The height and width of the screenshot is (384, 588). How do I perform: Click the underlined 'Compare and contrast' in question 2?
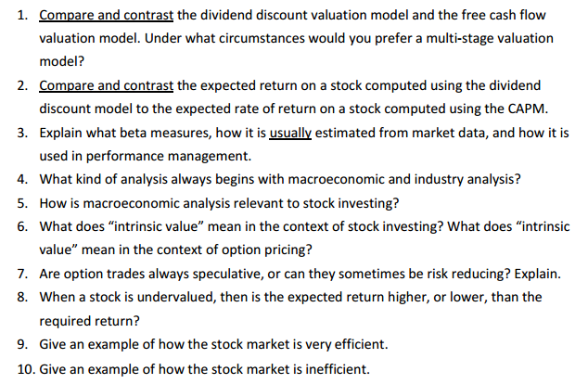pos(106,85)
